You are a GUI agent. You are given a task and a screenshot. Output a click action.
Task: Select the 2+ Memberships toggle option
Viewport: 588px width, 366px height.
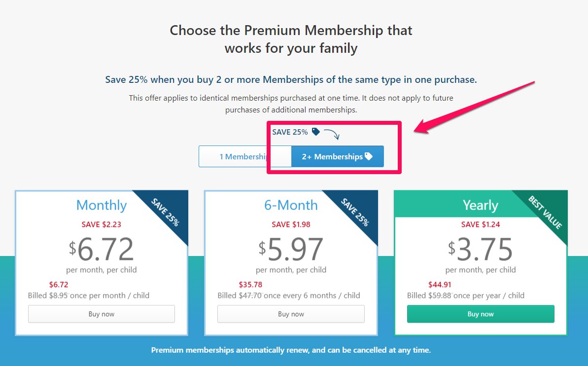(338, 156)
